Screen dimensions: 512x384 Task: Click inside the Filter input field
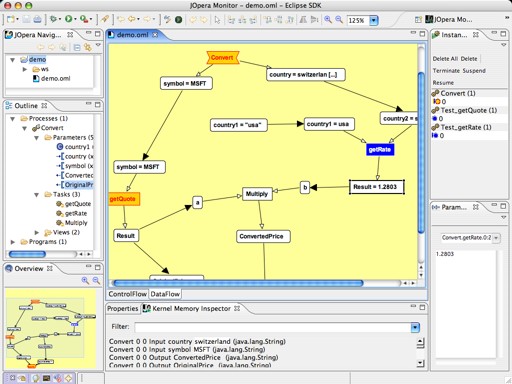point(273,327)
